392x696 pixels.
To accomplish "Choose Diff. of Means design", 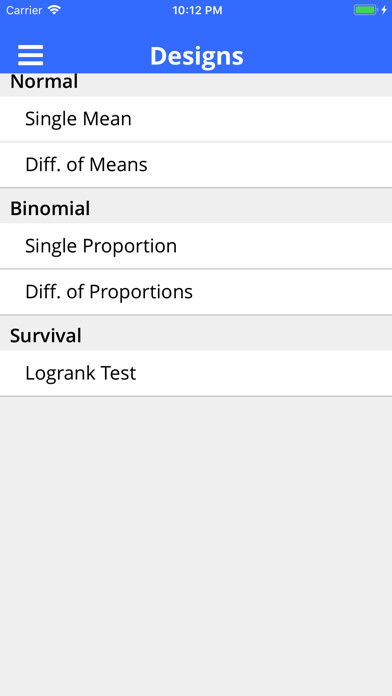I will click(196, 165).
